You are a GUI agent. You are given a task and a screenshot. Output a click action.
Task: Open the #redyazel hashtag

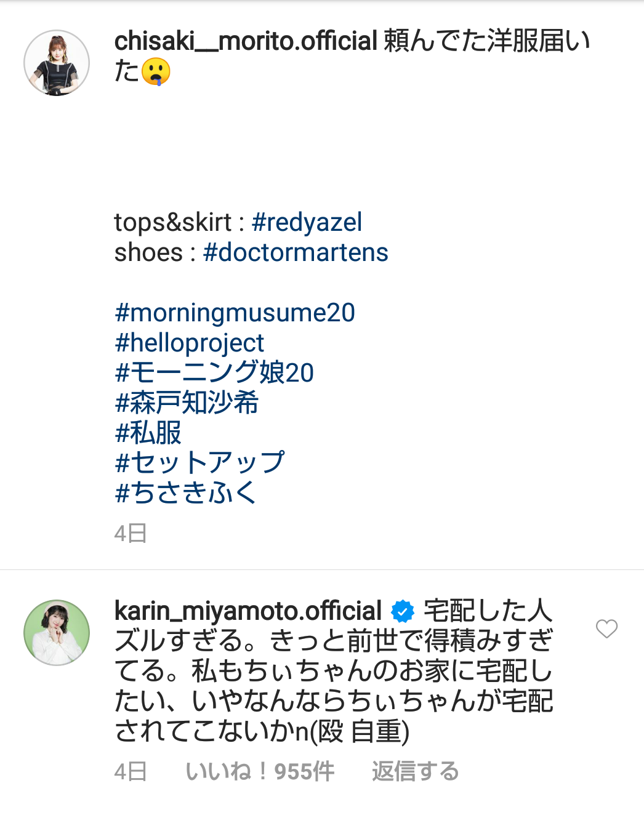(307, 222)
